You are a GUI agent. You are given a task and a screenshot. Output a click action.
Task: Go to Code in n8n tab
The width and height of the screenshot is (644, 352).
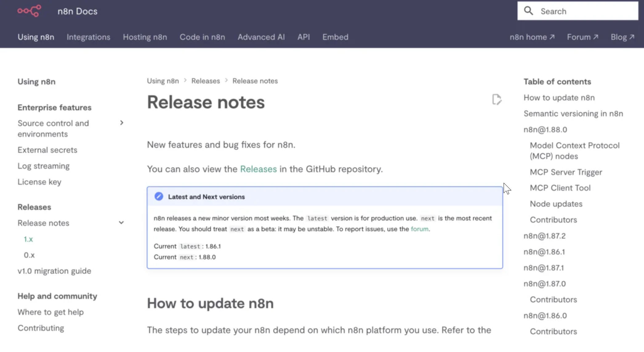[x=202, y=37]
